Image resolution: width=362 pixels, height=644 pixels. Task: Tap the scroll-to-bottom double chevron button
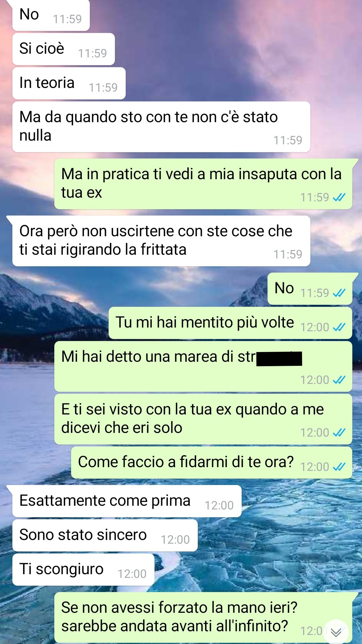coord(336,632)
